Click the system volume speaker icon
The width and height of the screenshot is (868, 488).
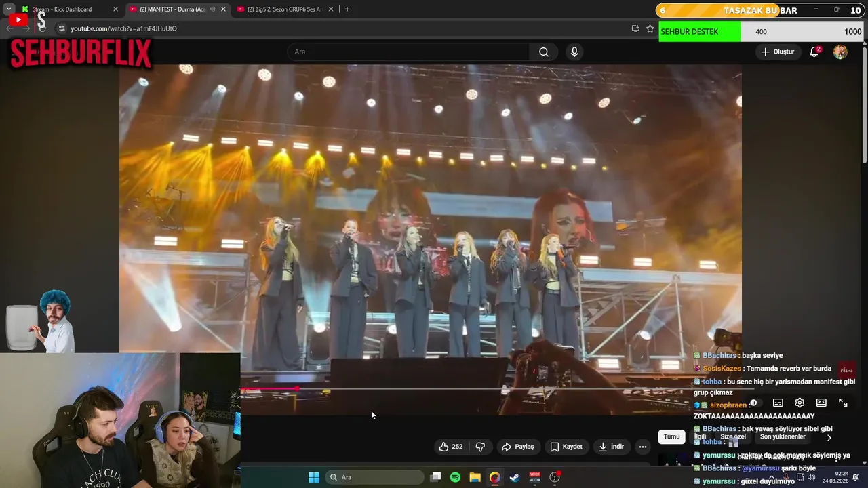(812, 477)
